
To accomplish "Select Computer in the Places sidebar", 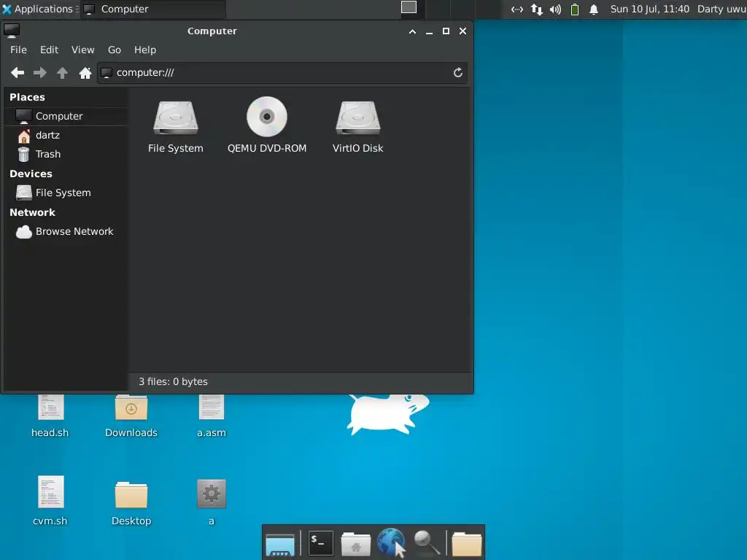I will tap(66, 116).
